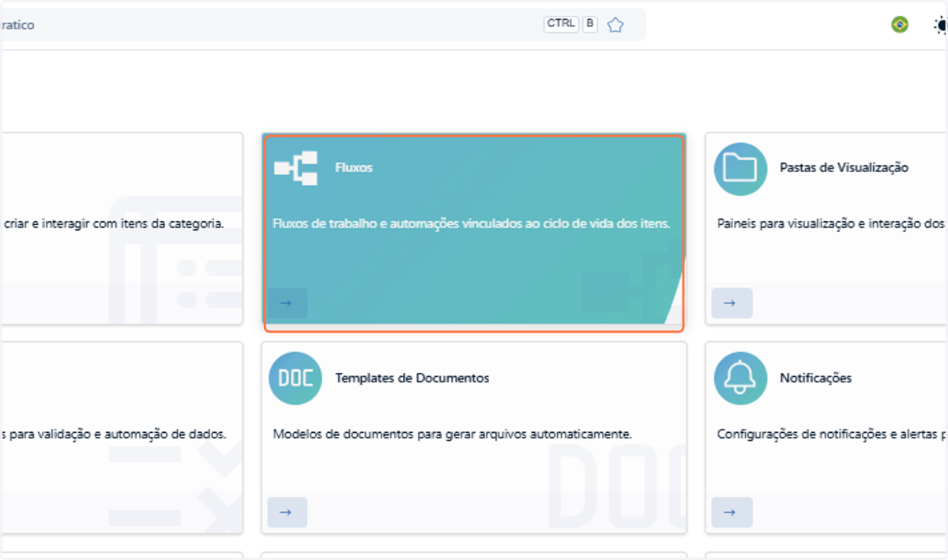The width and height of the screenshot is (948, 560).
Task: Click the DOC Templates de Documentos icon
Action: (295, 378)
